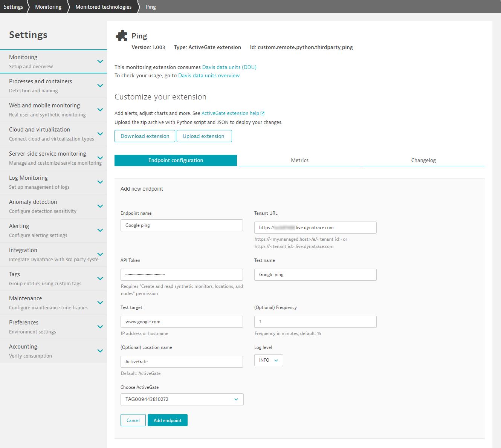This screenshot has height=448, width=501.
Task: Open the Choose ActiveGate dropdown
Action: click(182, 399)
